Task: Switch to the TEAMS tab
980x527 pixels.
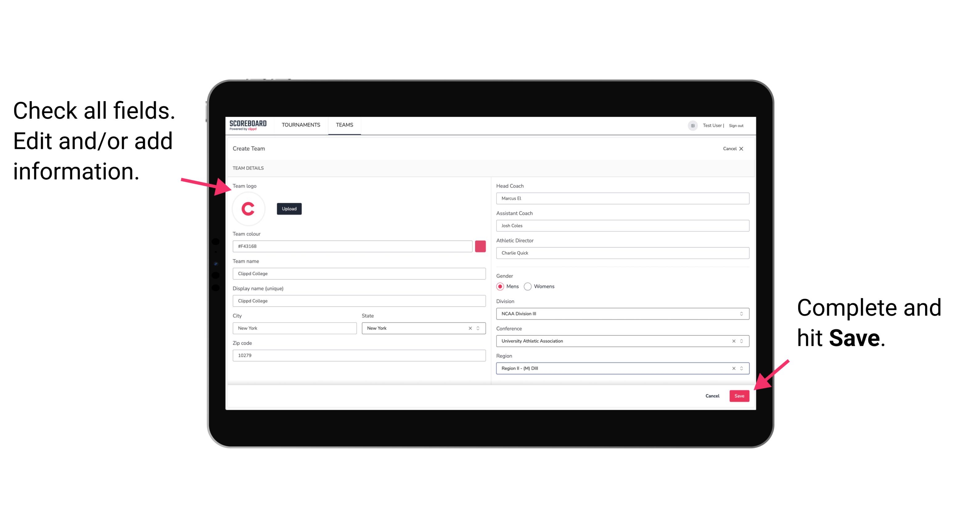Action: 345,125
